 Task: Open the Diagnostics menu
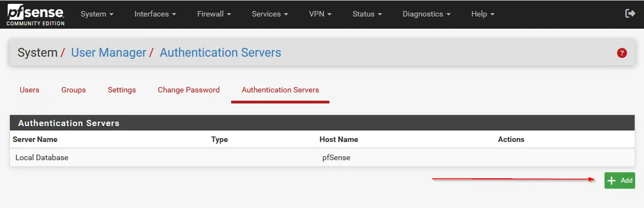click(427, 14)
